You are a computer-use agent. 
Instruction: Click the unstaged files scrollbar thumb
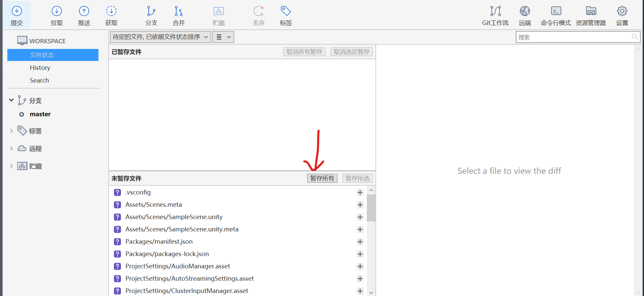371,208
